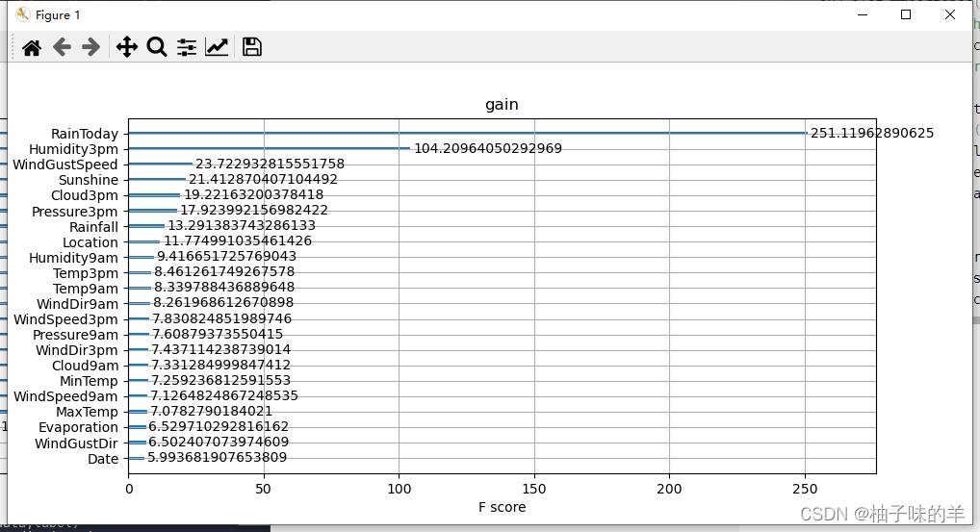Activate the Zoom magnifier tool
The image size is (980, 532).
point(156,47)
